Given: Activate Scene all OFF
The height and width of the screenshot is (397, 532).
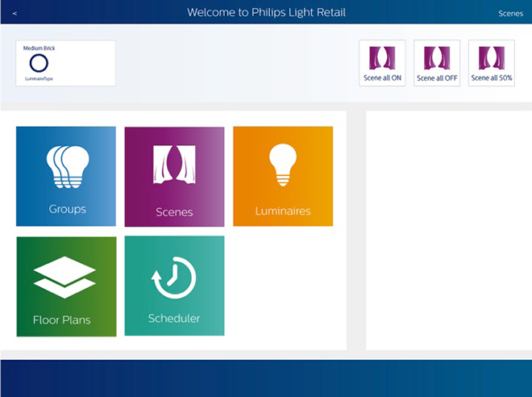Looking at the screenshot, I should (437, 63).
